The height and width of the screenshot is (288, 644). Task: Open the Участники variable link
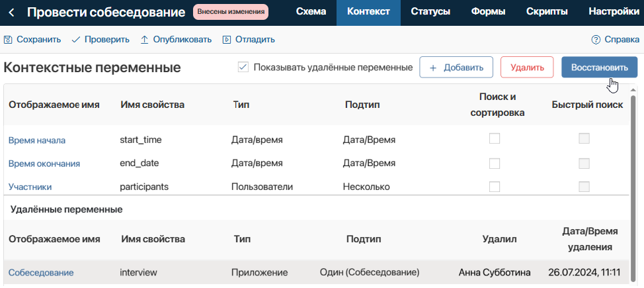[30, 187]
